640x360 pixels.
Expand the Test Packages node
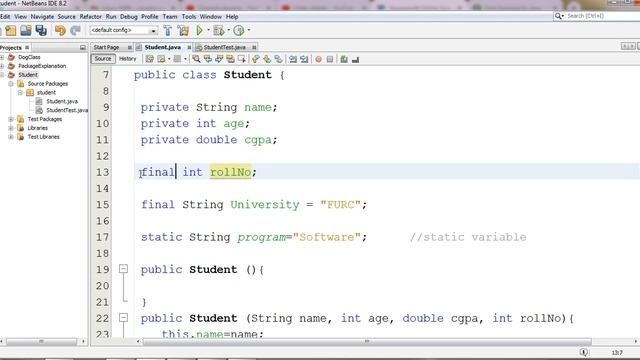coord(11,119)
